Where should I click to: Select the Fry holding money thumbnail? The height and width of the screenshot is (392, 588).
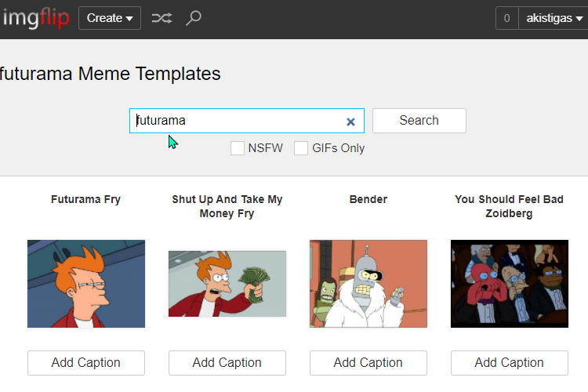click(227, 284)
